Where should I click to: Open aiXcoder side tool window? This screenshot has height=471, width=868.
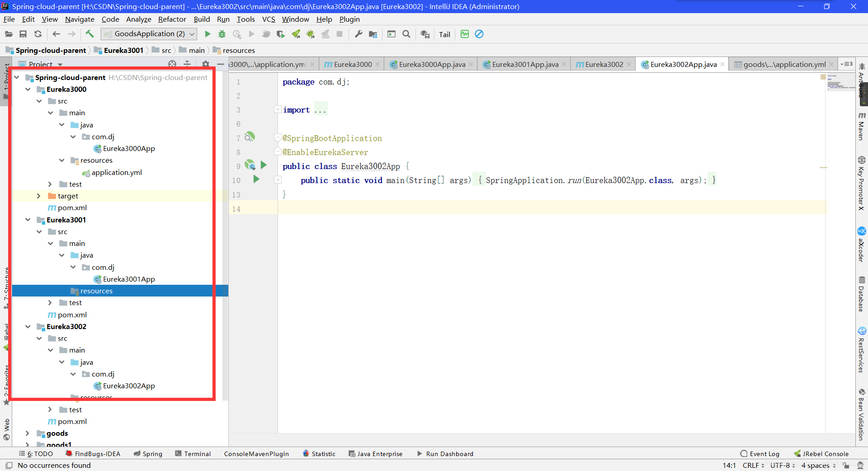tap(862, 245)
